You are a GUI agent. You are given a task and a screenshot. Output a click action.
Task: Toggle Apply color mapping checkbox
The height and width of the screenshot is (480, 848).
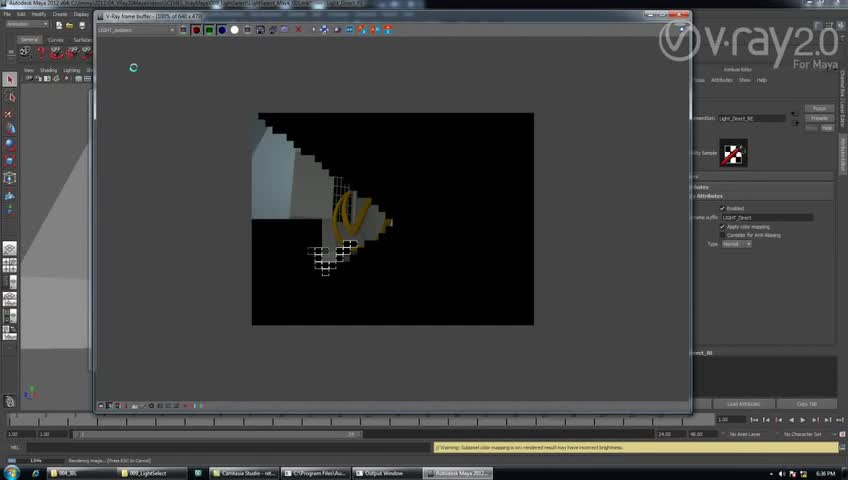[x=722, y=226]
